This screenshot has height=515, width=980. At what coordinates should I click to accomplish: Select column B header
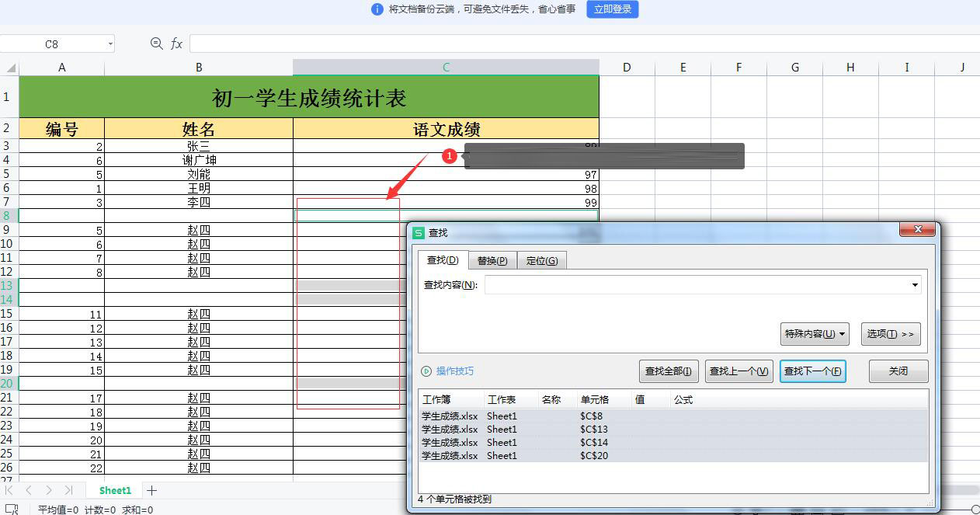coord(199,68)
